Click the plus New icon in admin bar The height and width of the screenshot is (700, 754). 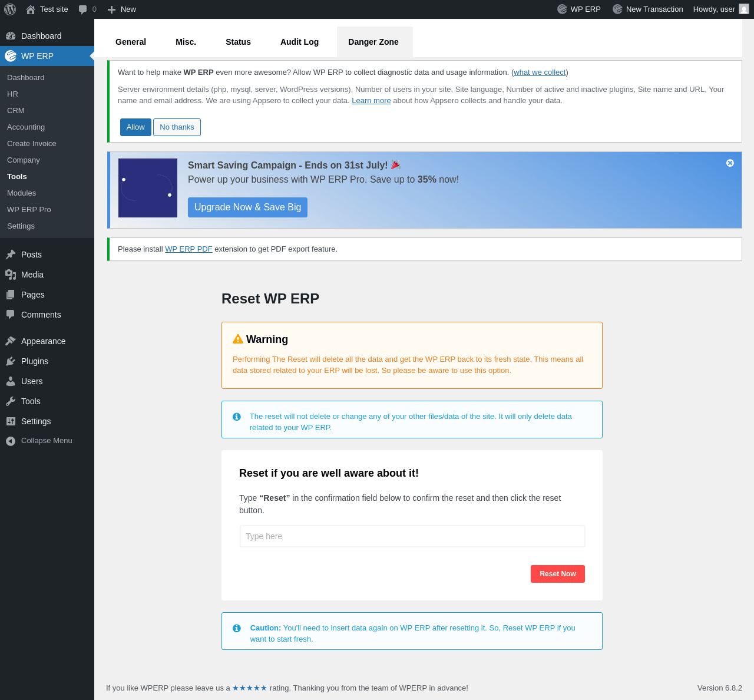pyautogui.click(x=111, y=9)
